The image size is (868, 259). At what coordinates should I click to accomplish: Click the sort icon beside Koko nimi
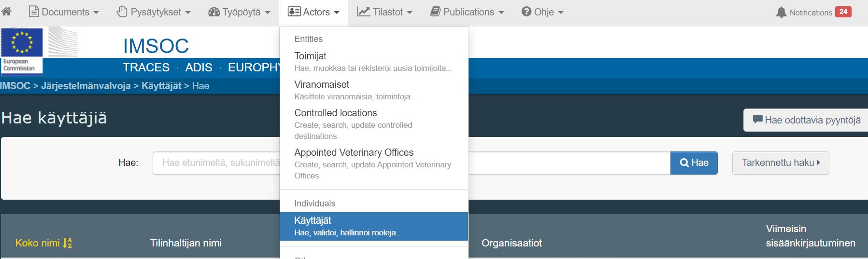(x=68, y=243)
